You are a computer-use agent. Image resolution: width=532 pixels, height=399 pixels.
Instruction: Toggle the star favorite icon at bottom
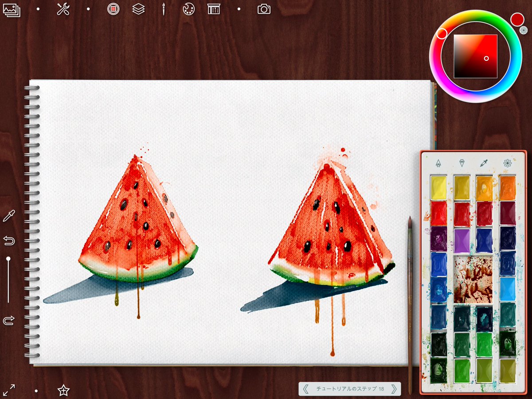tap(63, 391)
